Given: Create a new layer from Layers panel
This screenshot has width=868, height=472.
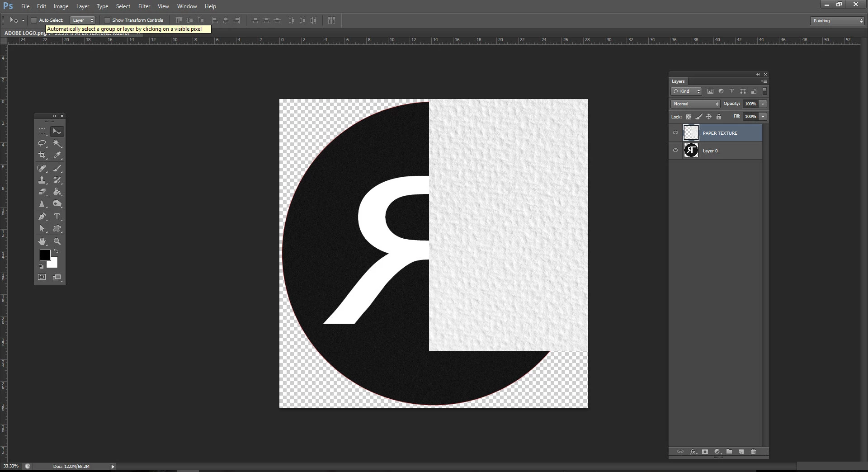Looking at the screenshot, I should (741, 452).
